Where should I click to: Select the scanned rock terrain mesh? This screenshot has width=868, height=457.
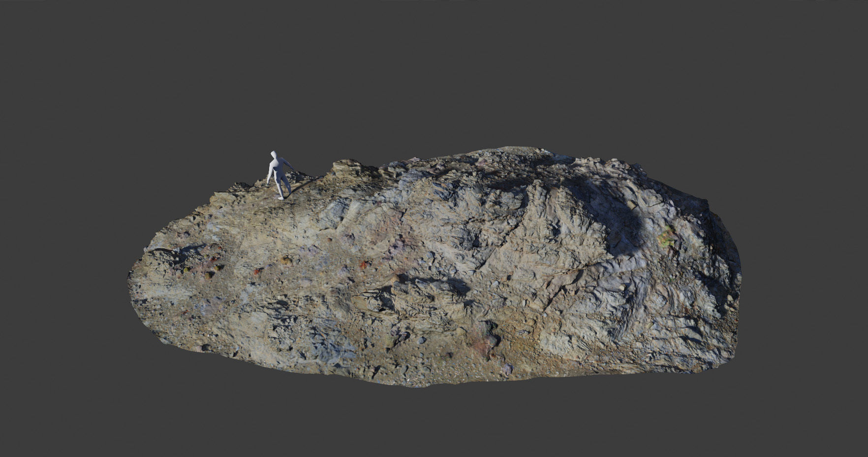click(x=435, y=267)
